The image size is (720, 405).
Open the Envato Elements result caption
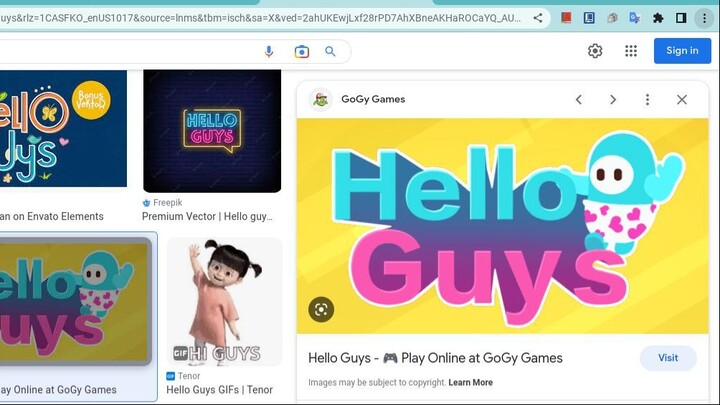(x=52, y=216)
